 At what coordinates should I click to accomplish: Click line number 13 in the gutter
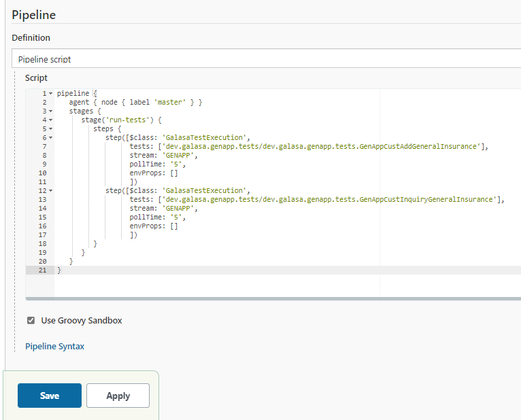point(43,200)
